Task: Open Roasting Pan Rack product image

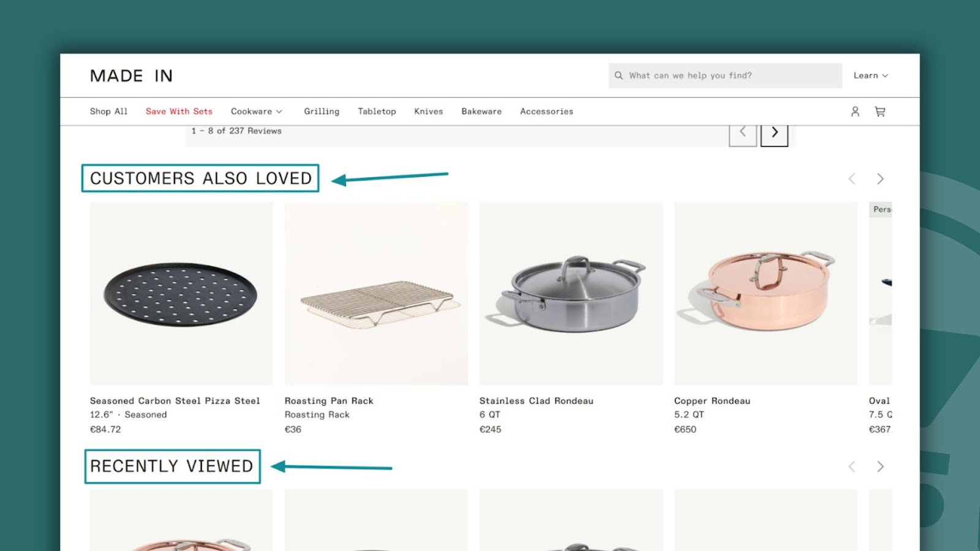Action: point(376,293)
